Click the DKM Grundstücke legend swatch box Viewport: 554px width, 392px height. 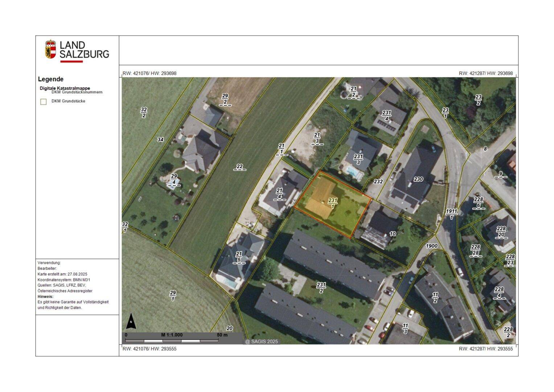(44, 102)
